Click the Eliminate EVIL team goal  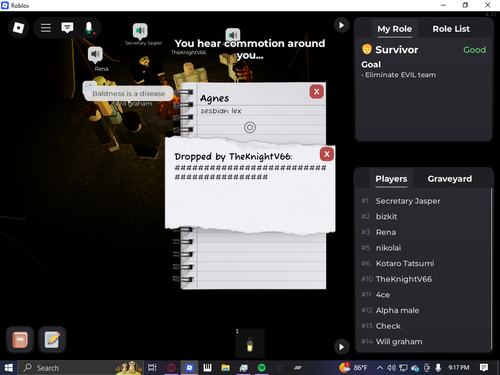(400, 75)
